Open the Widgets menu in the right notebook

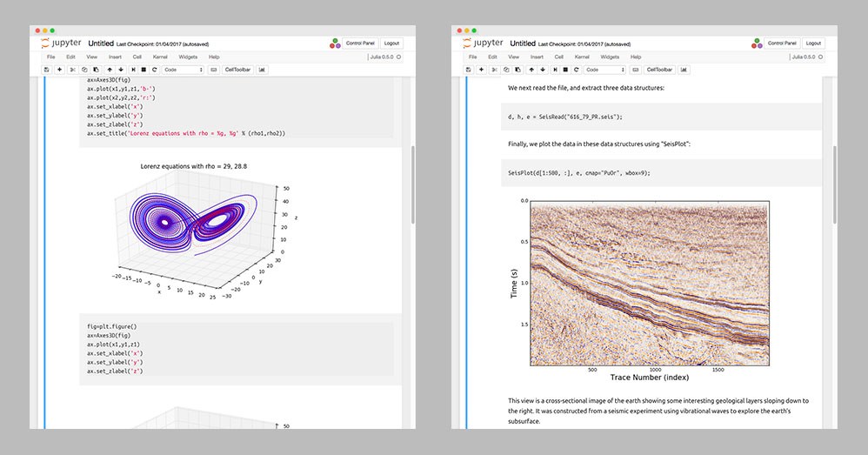coord(610,57)
